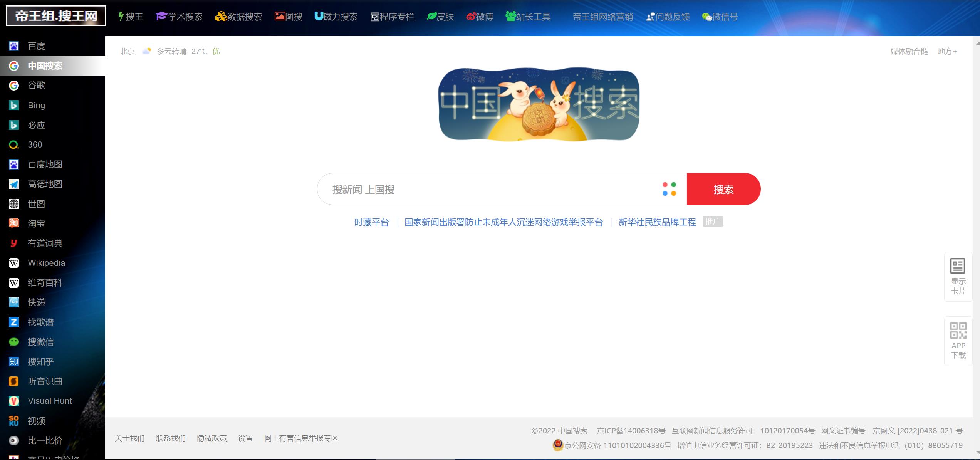980x460 pixels.
Task: Open 联系我们 footer link
Action: 171,438
